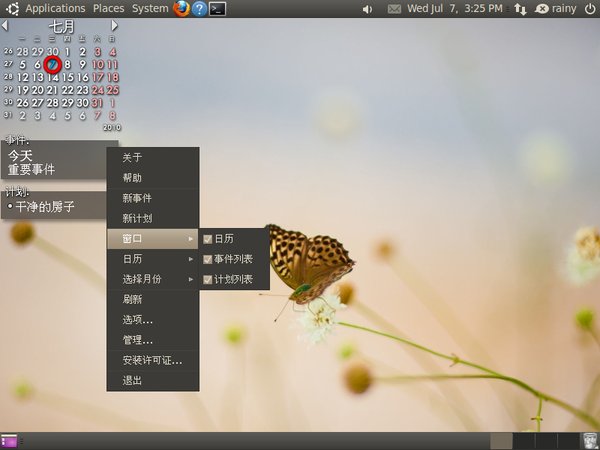Open the power shutdown icon
Screen dimensions: 600x450
(590, 8)
